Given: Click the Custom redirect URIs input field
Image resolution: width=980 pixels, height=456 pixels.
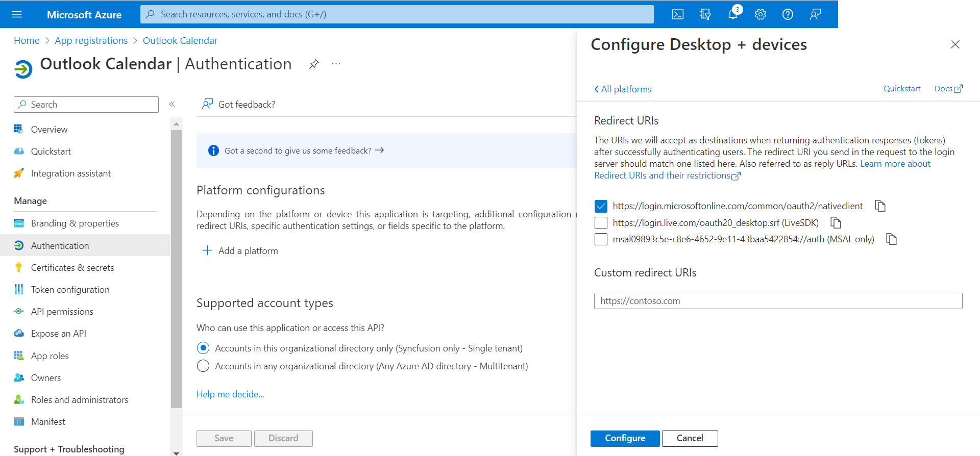Looking at the screenshot, I should (x=778, y=301).
